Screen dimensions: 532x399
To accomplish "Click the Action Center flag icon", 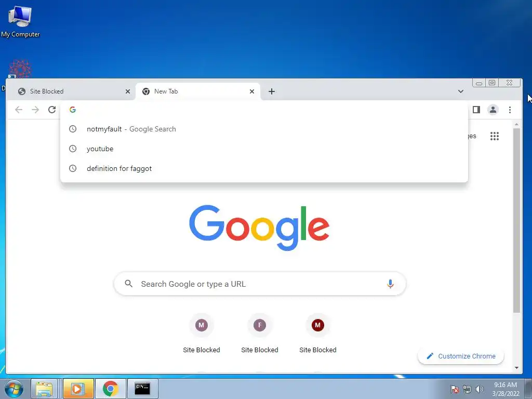I will point(455,389).
